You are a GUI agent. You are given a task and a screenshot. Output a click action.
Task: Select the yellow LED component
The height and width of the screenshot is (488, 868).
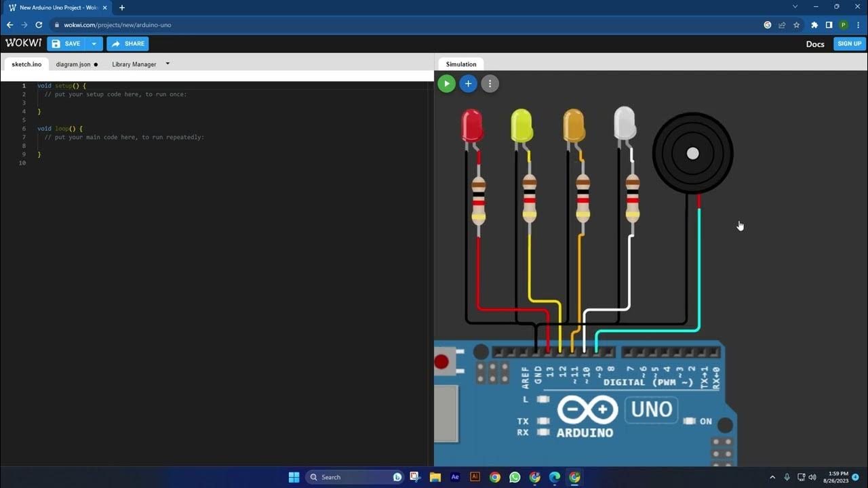click(521, 127)
